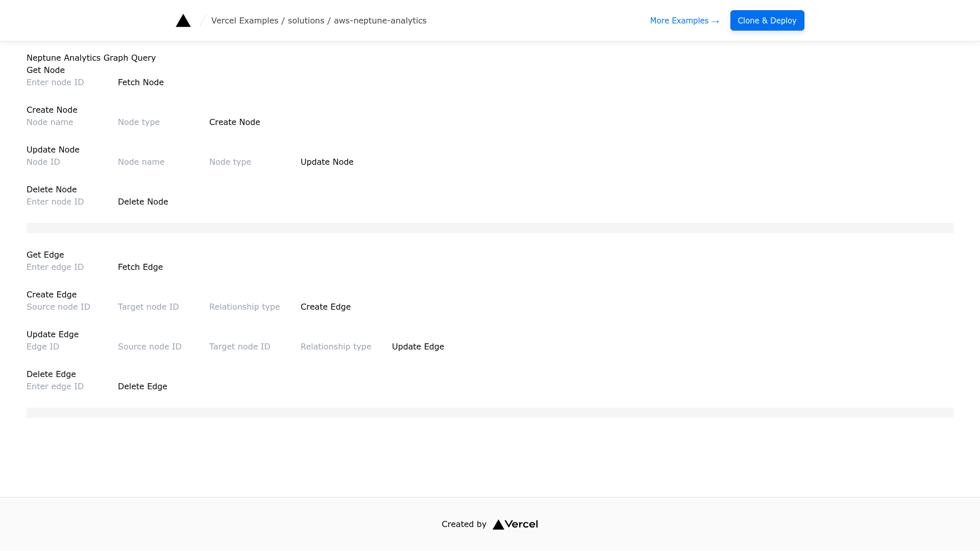Screen dimensions: 980x551
Task: Focus the Create Edge 'Target node ID' field
Action: (x=163, y=307)
